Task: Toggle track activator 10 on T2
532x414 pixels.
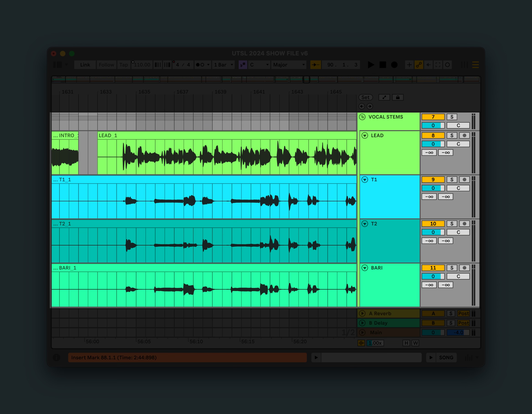Action: 433,224
